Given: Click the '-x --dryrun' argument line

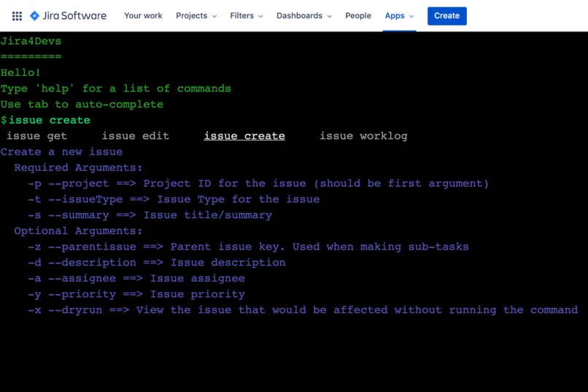Looking at the screenshot, I should [x=303, y=310].
